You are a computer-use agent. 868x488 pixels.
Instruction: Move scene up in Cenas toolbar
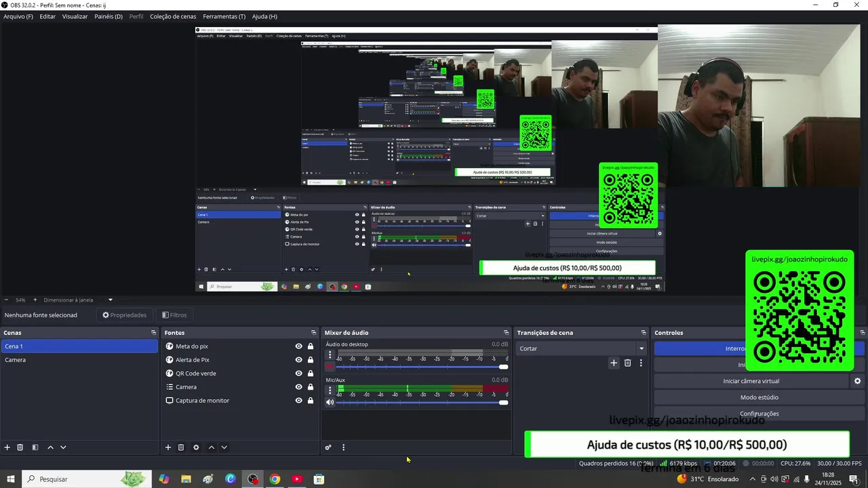tap(50, 447)
